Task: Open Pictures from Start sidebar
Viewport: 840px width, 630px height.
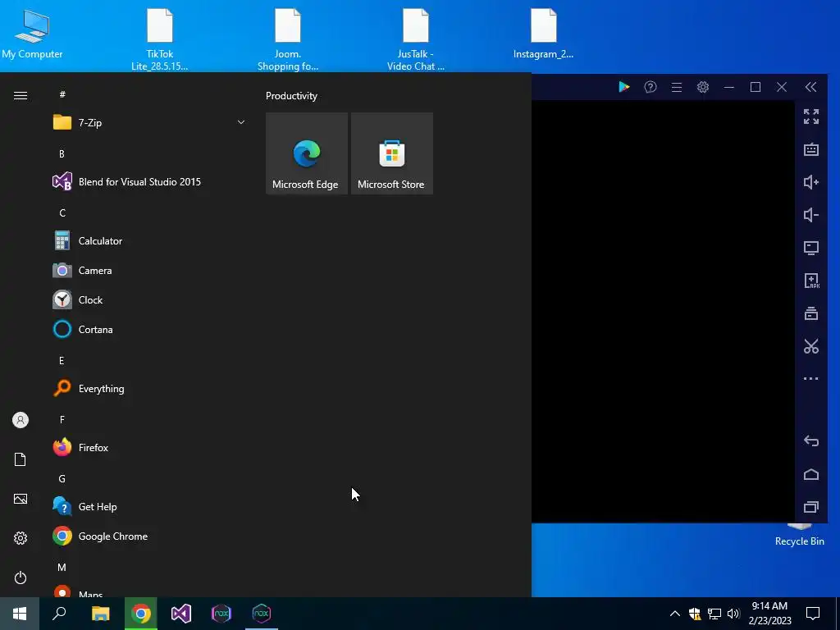Action: (x=21, y=499)
